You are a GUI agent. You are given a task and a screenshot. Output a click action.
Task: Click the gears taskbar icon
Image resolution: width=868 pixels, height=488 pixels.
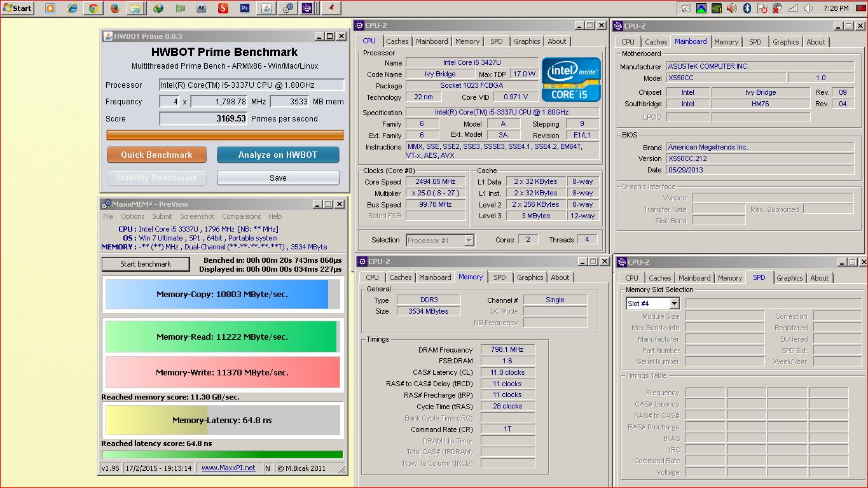pos(288,8)
